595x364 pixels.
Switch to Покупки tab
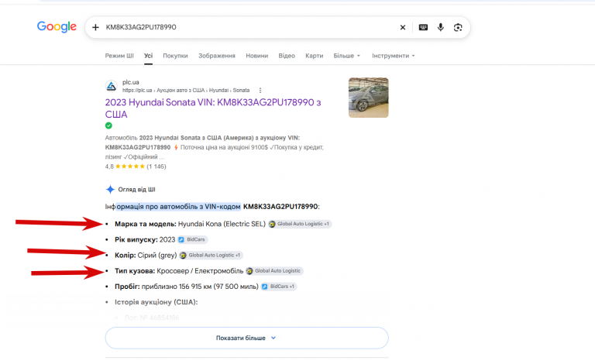point(175,56)
